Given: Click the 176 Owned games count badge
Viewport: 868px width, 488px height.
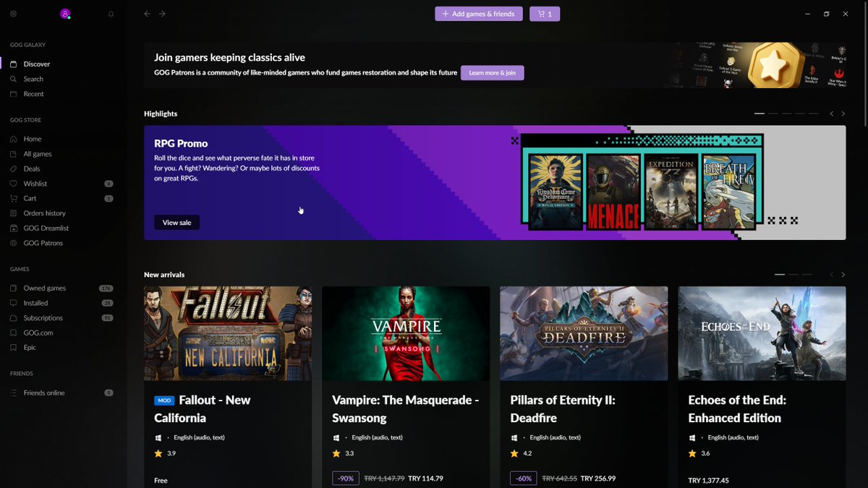Looking at the screenshot, I should click(106, 288).
